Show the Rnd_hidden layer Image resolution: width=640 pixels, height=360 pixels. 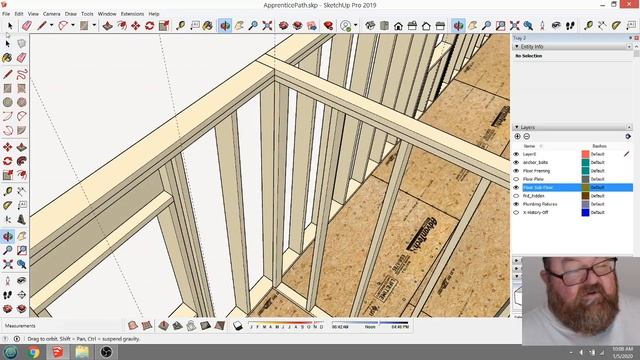pos(516,196)
